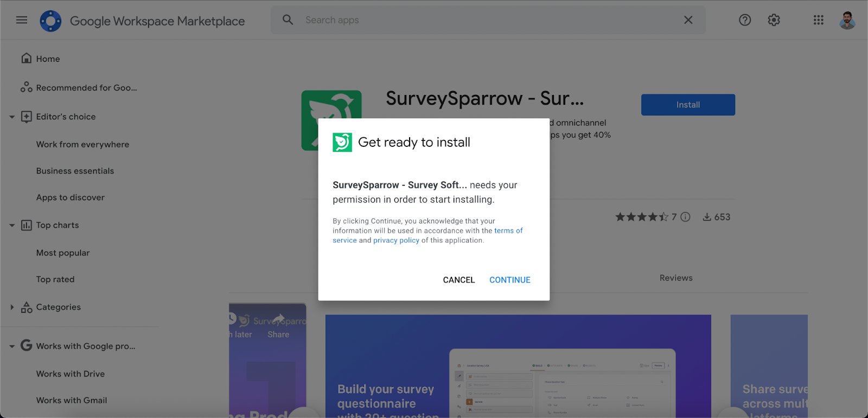Clear the search box with X
The width and height of the screenshot is (868, 418).
[x=688, y=20]
